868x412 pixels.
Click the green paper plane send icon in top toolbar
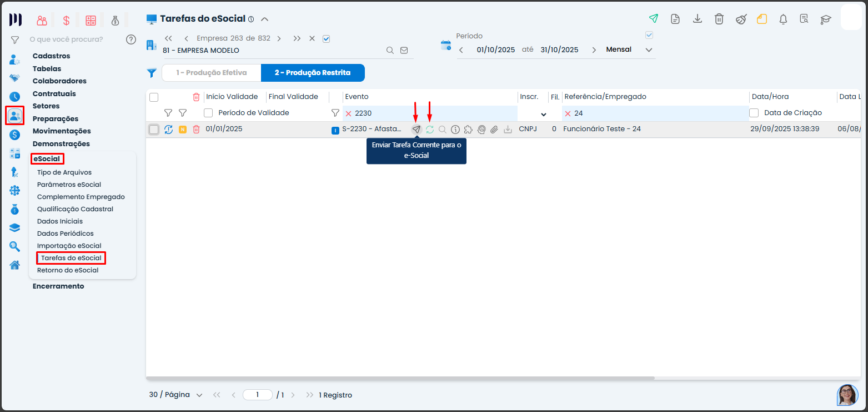[654, 19]
